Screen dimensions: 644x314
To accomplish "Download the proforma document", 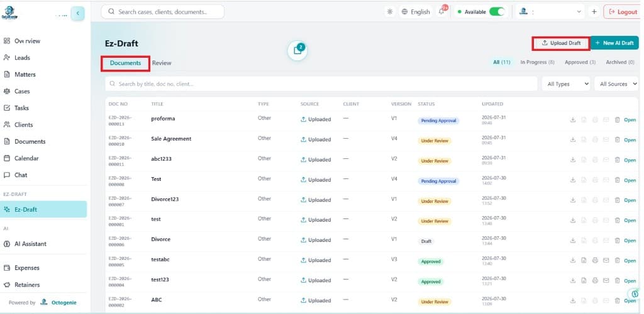I will pos(572,120).
